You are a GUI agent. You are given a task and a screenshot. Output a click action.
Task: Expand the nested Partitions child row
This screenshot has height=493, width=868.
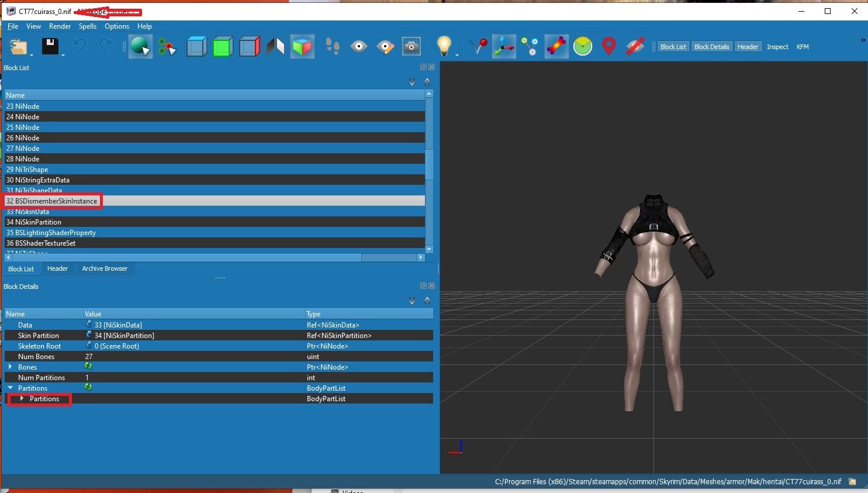click(x=22, y=398)
